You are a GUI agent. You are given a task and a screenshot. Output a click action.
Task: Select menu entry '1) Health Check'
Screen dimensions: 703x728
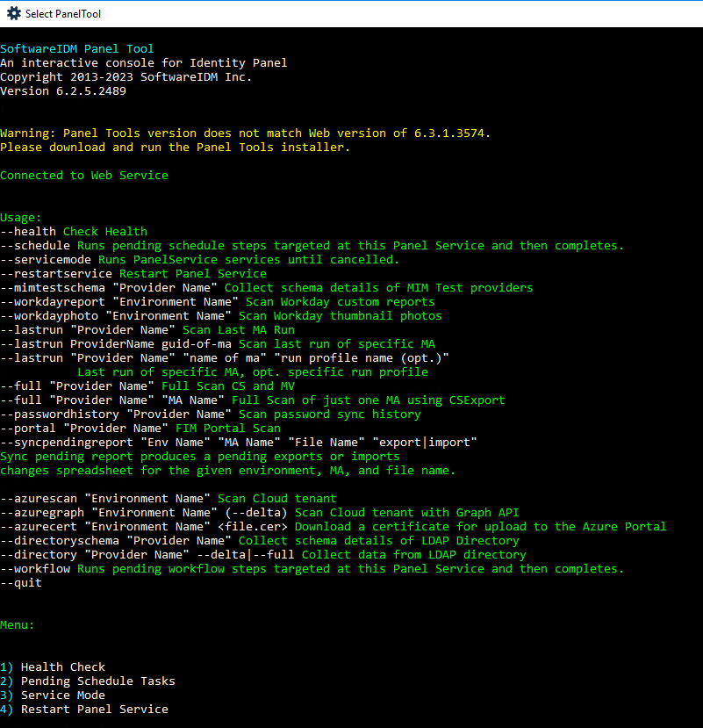pos(53,667)
